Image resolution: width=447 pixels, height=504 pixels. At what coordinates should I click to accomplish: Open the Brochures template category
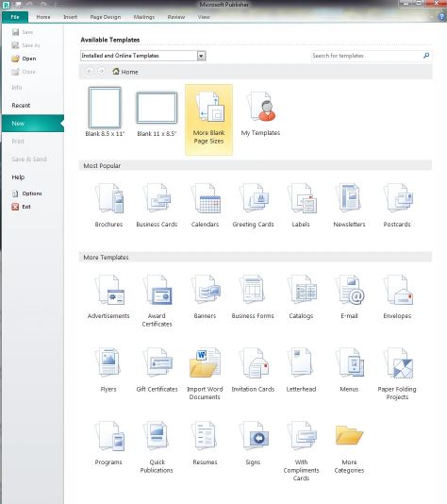click(108, 205)
